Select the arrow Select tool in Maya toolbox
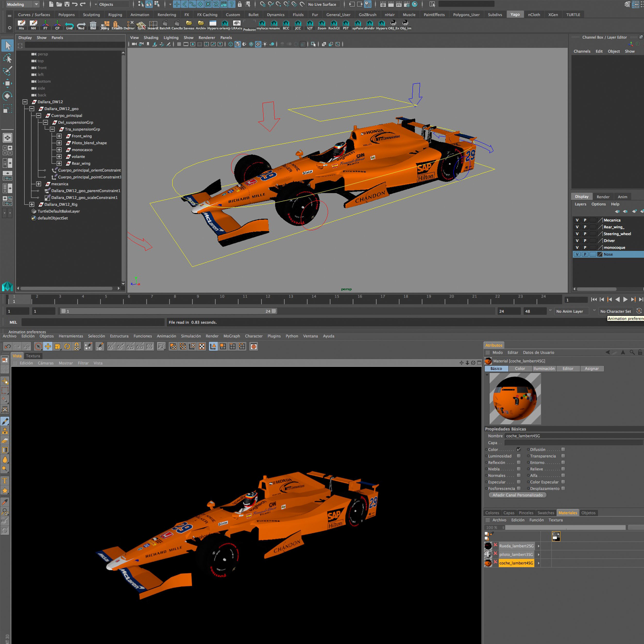The width and height of the screenshot is (644, 644). coord(7,45)
